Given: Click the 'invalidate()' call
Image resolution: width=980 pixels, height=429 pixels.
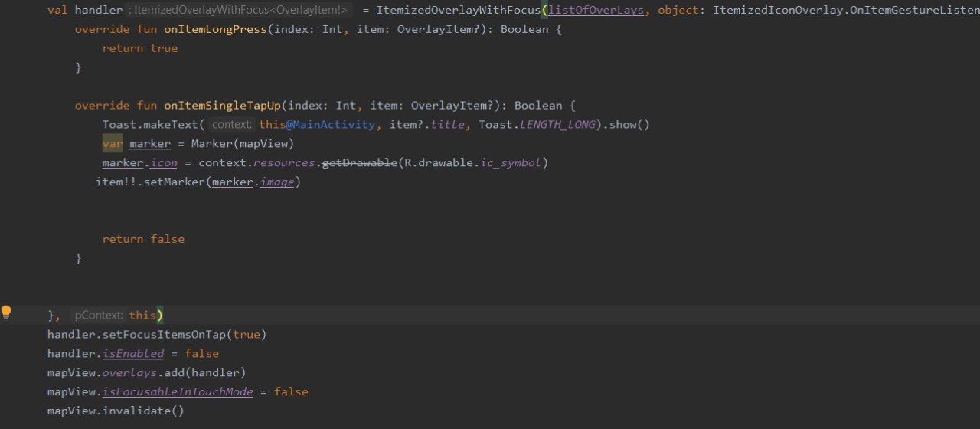Looking at the screenshot, I should 143,411.
